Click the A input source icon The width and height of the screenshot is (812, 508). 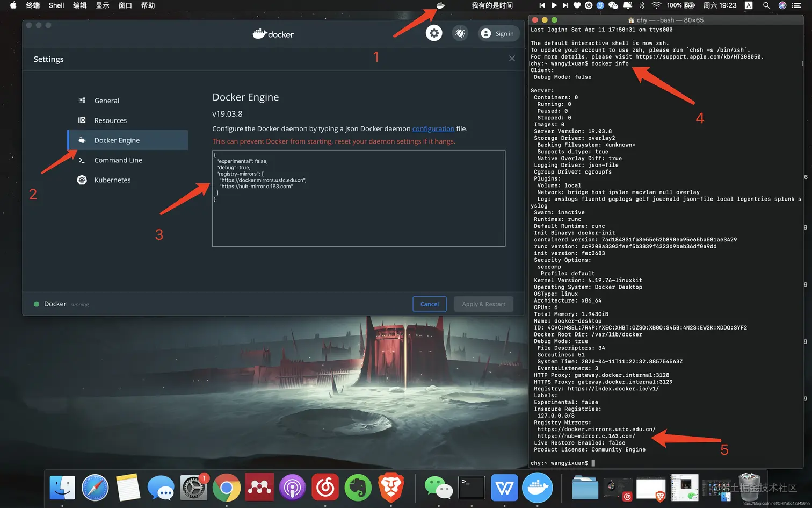click(749, 5)
